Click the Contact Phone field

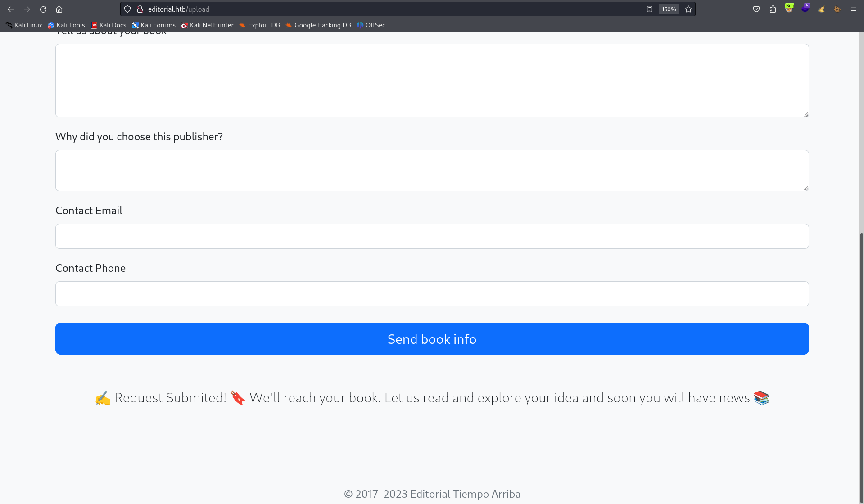pos(432,294)
